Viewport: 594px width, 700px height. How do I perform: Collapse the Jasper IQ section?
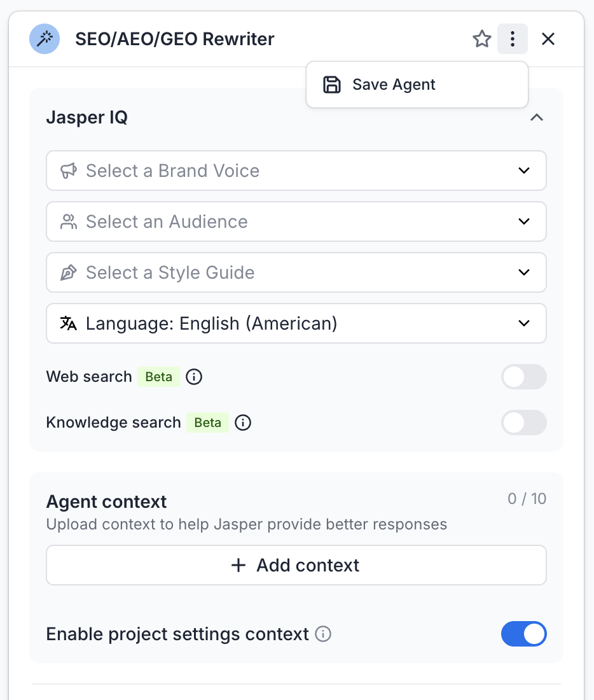coord(537,118)
